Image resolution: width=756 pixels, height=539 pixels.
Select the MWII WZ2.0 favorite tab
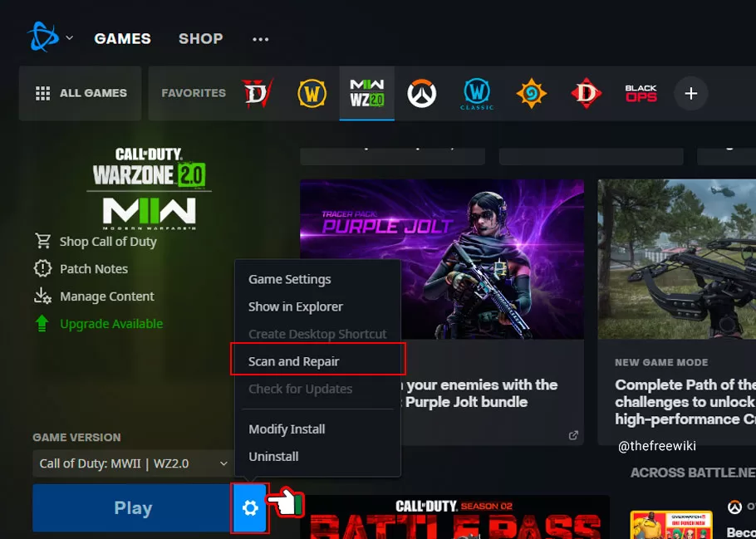coord(367,93)
